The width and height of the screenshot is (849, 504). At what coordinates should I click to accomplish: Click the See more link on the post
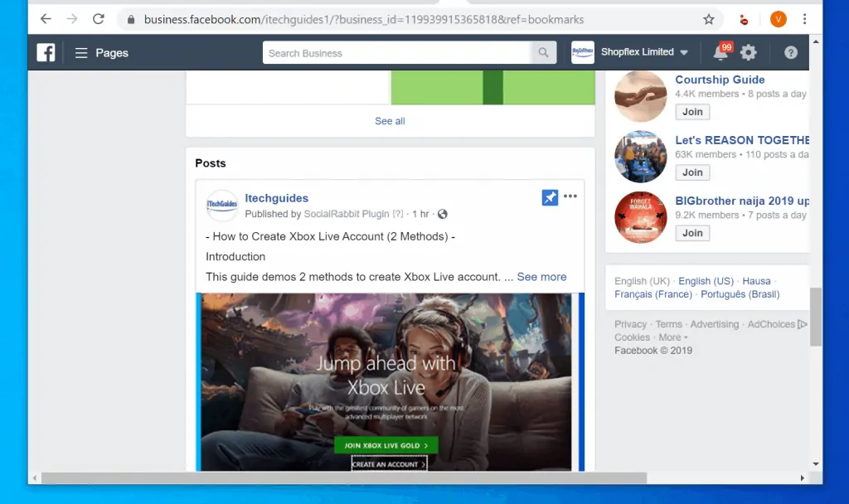pos(541,277)
